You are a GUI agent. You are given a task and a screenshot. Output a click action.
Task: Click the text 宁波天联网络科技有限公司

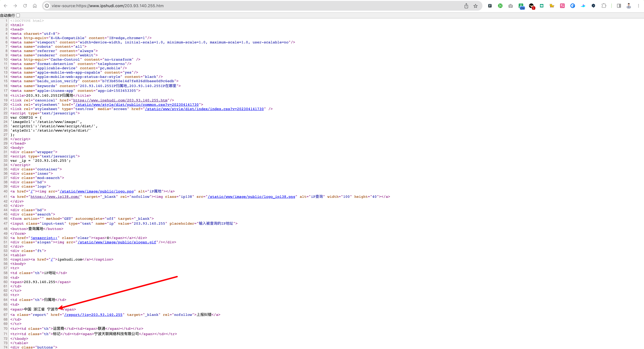pyautogui.click(x=116, y=334)
